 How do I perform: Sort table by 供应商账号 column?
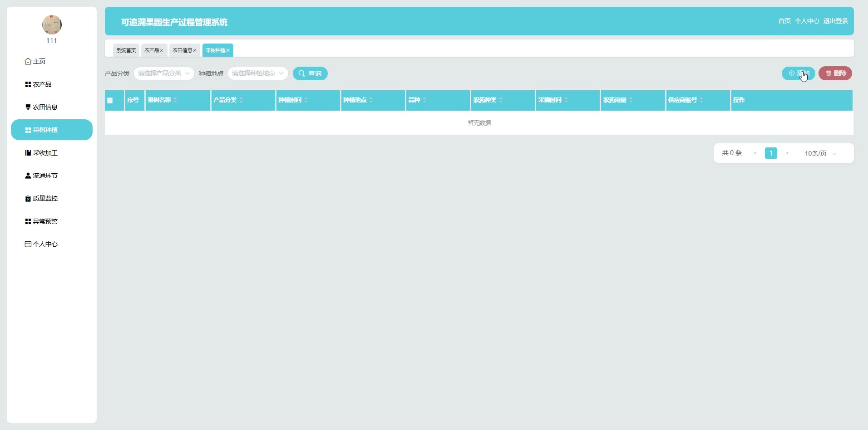[x=701, y=100]
